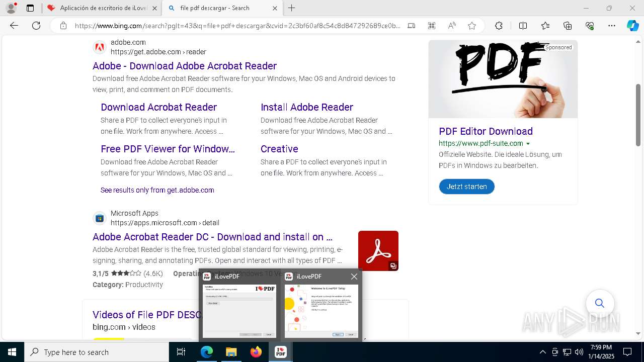Refresh the page with reload icon
Image resolution: width=644 pixels, height=362 pixels.
coord(36,26)
